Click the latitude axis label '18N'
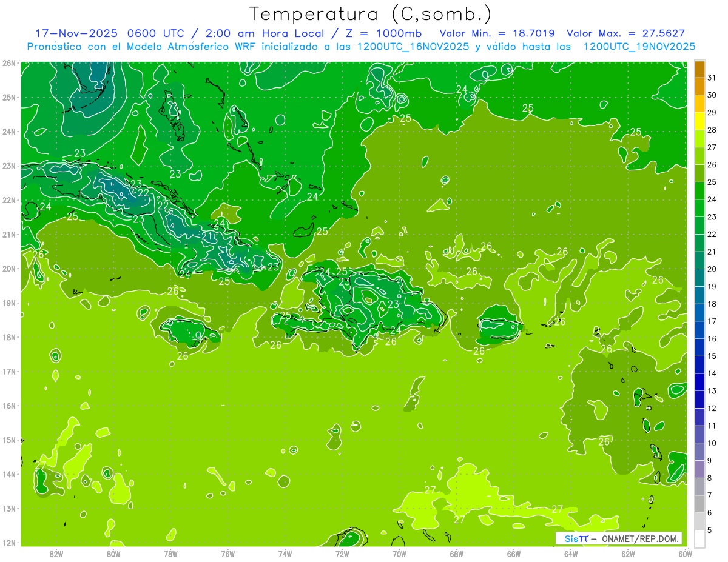Screen dimensions: 728x562 [x=9, y=337]
